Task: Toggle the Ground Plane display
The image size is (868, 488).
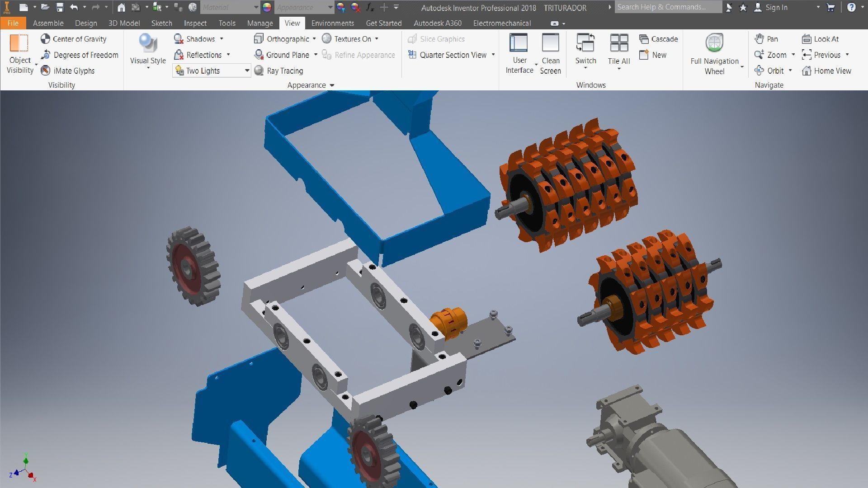Action: pos(282,55)
